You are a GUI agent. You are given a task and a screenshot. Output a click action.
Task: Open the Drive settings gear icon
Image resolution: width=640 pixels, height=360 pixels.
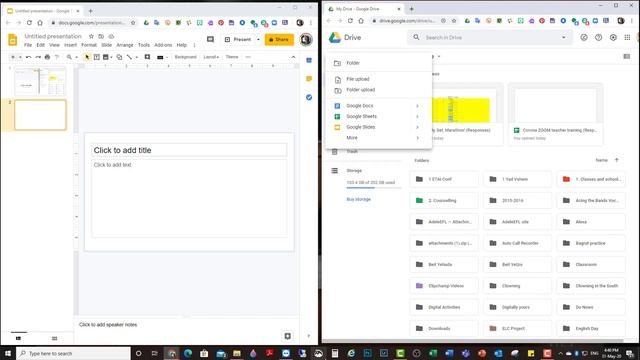[x=613, y=38]
